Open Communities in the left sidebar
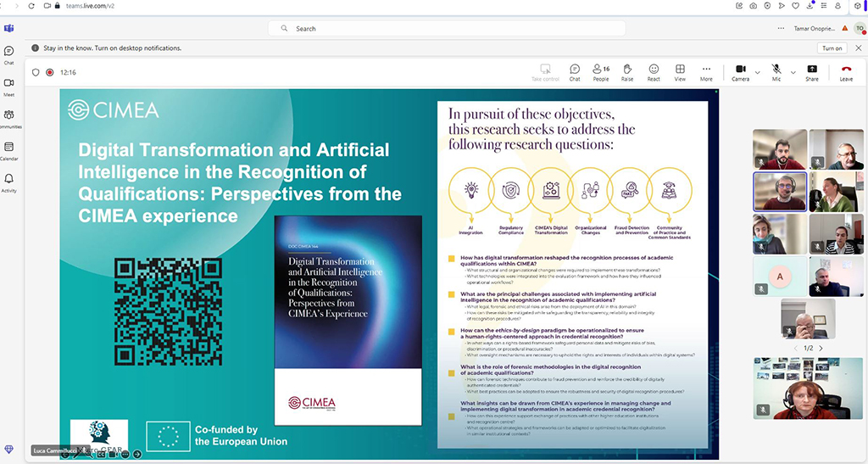 coord(8,117)
